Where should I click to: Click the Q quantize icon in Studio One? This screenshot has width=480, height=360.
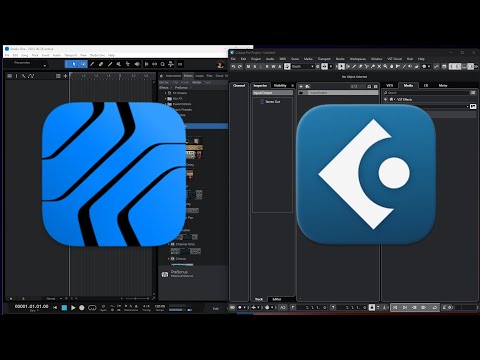pyautogui.click(x=163, y=64)
